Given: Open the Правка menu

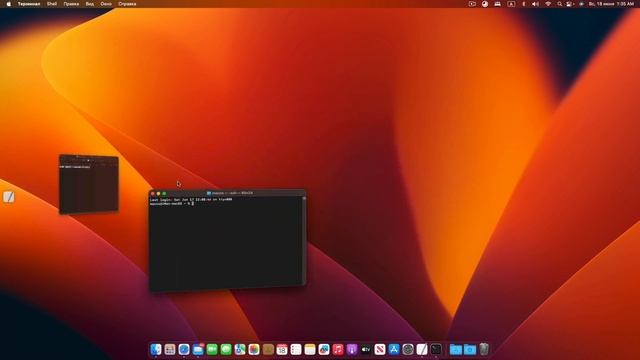Looking at the screenshot, I should [71, 4].
